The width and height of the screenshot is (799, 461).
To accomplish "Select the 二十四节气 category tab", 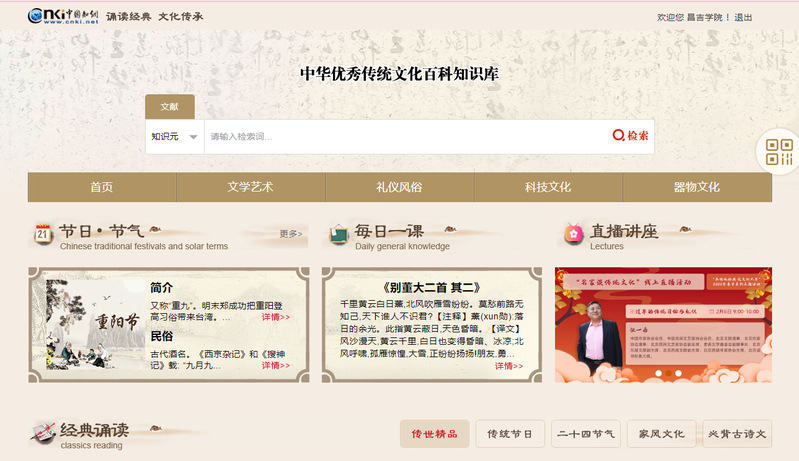I will [x=586, y=434].
